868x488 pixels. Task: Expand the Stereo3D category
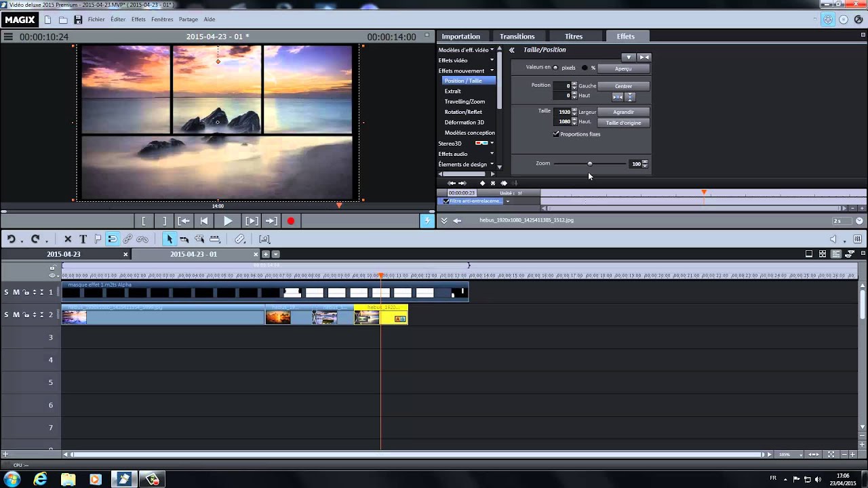point(466,144)
